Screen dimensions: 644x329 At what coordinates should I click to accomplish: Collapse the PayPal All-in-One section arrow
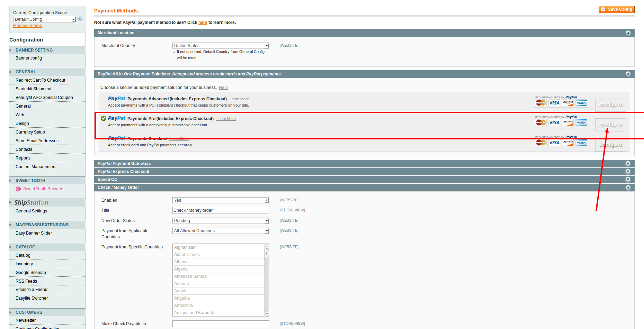pyautogui.click(x=628, y=74)
